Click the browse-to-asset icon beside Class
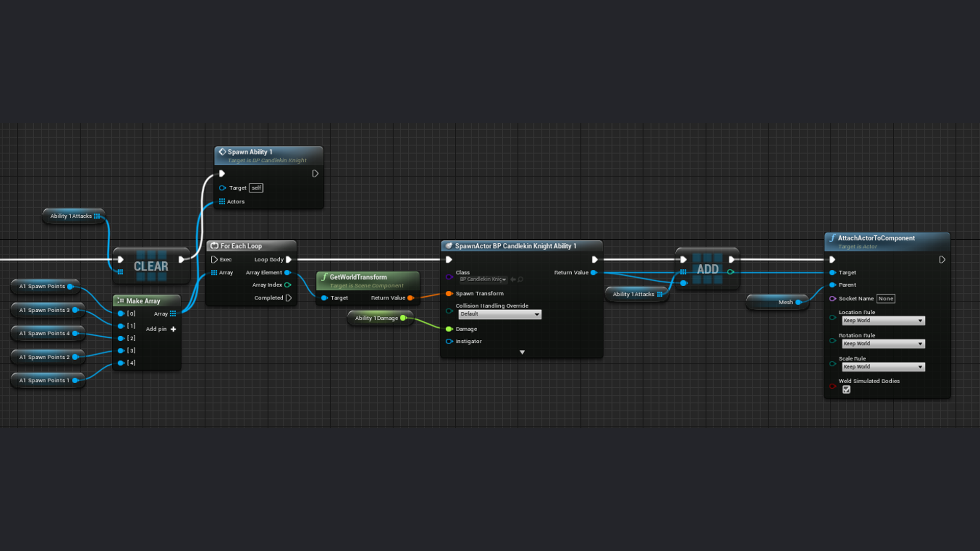 click(x=521, y=279)
